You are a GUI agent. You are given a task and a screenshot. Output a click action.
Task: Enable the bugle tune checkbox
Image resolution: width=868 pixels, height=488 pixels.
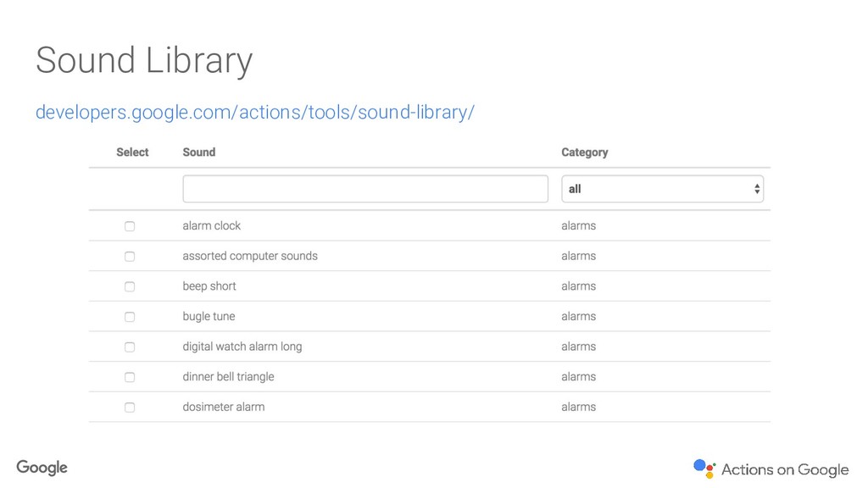[130, 317]
